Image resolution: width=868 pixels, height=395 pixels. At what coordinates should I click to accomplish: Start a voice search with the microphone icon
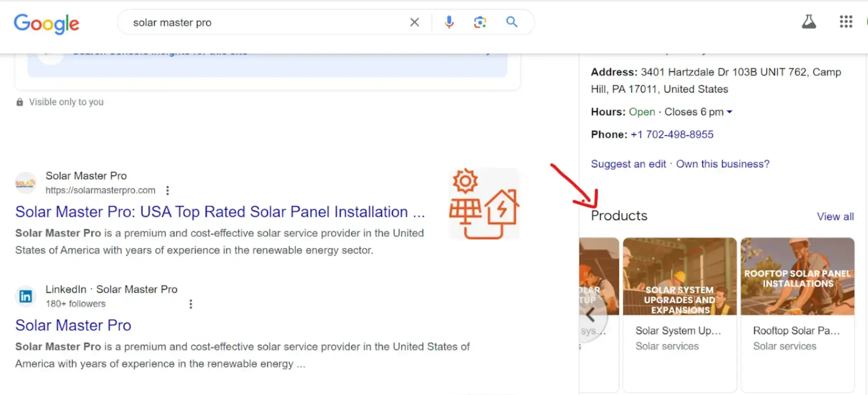[x=449, y=21]
